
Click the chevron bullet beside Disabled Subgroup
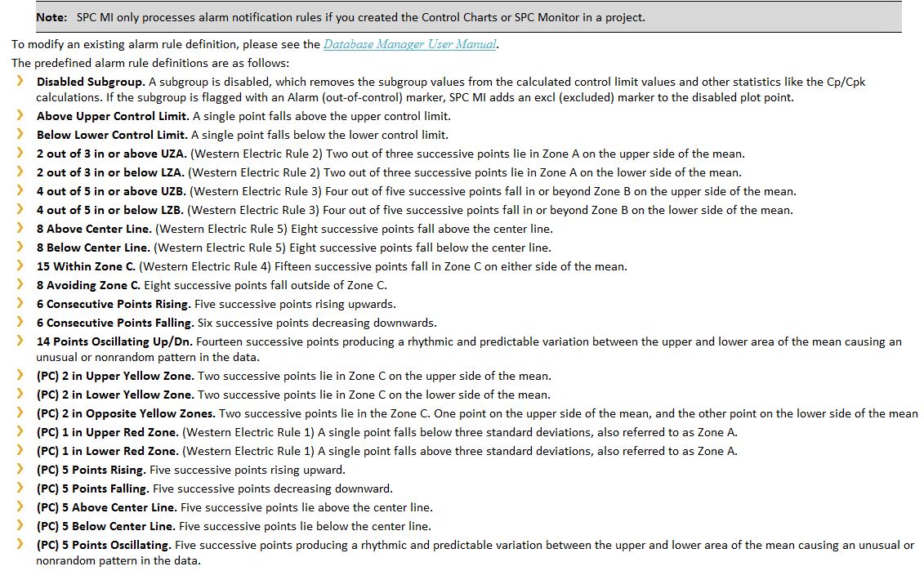click(x=20, y=82)
